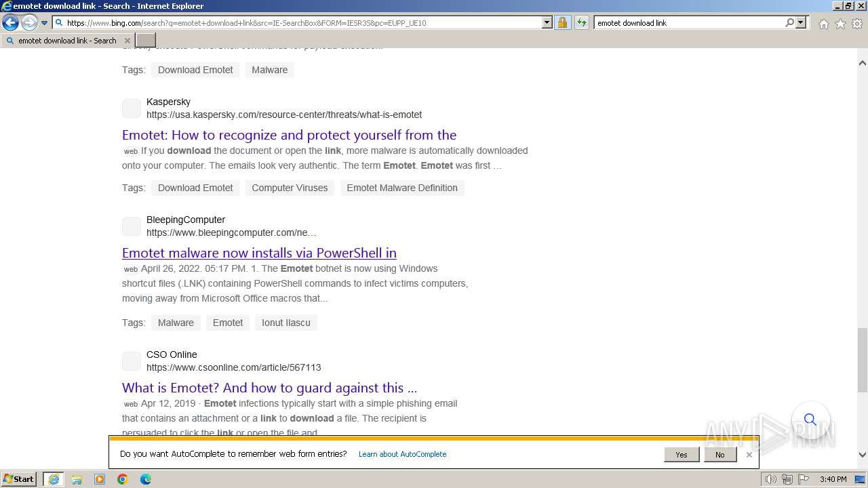Click the 3:40 PM system clock
The height and width of the screenshot is (488, 868).
[833, 479]
